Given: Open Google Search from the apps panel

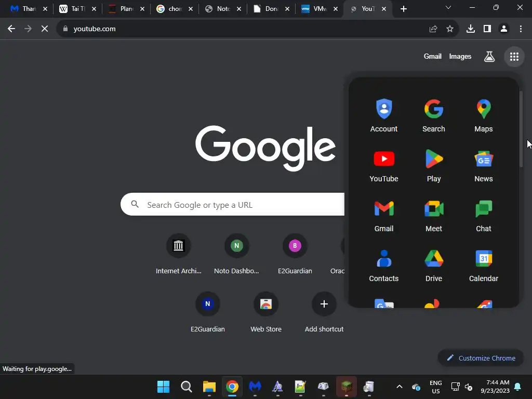Looking at the screenshot, I should [434, 116].
